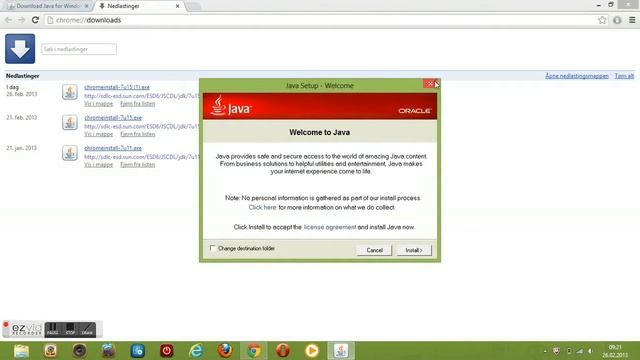Click the Java icon of chromeinstall-7u15 (1).exe
Screen dimensions: 640x360
coord(70,92)
